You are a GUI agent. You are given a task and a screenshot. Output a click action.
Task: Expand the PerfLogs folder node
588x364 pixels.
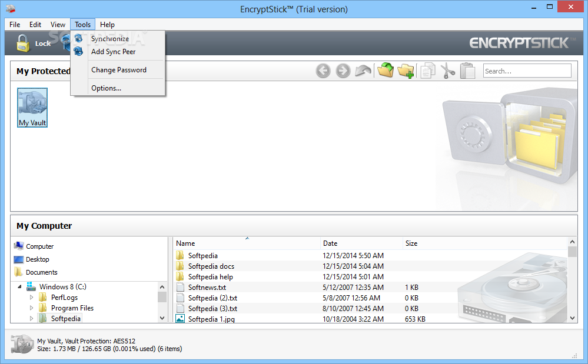32,298
